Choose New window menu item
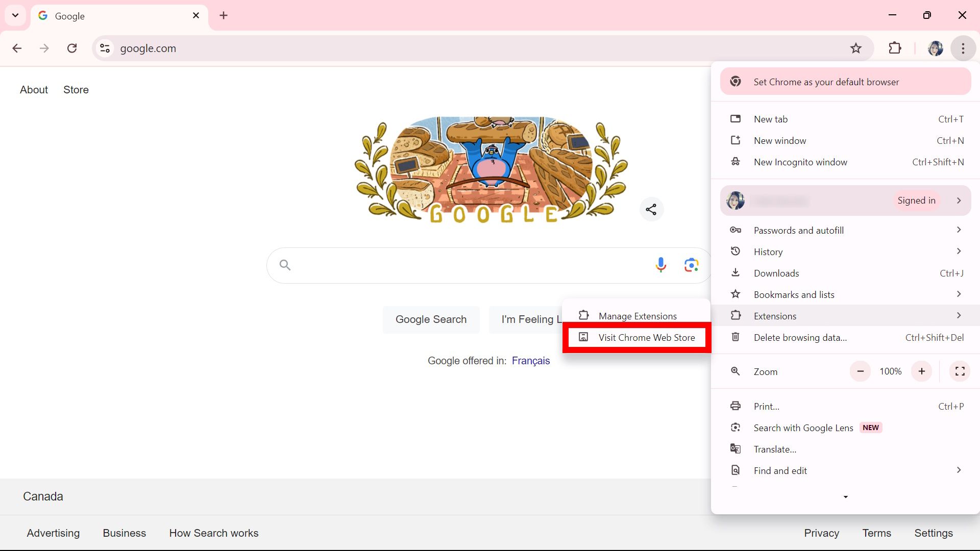980x551 pixels. click(845, 140)
